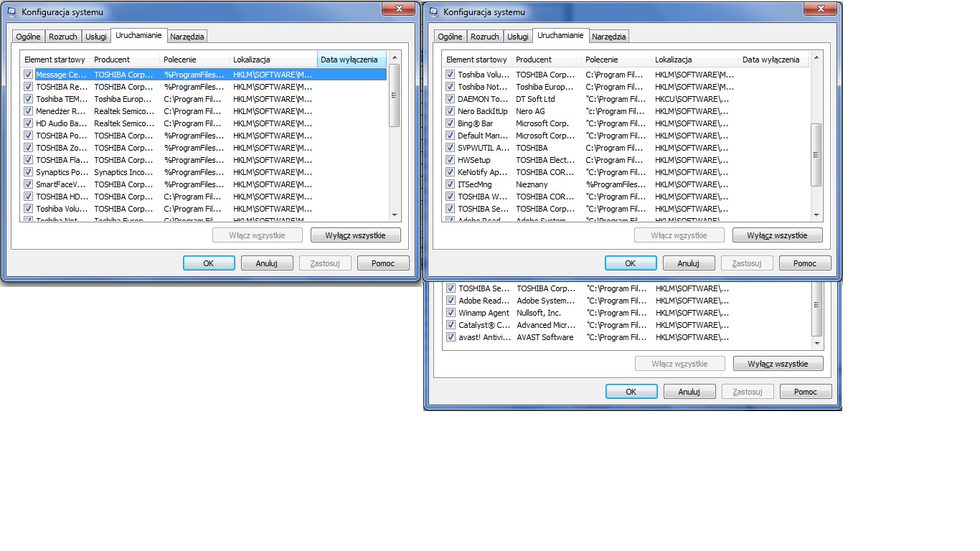Click the title bar icon of the right window
The width and height of the screenshot is (980, 551).
click(433, 12)
